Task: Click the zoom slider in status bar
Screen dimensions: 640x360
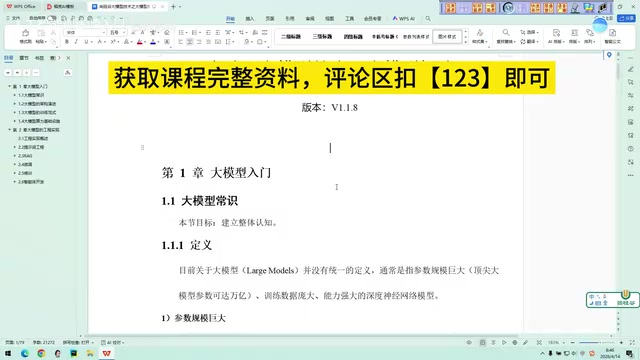Action: tap(597, 342)
